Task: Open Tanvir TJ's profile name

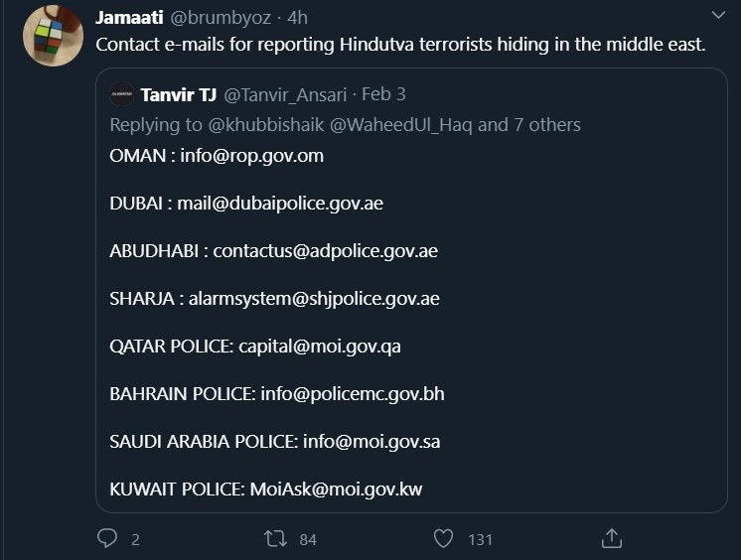Action: pos(178,95)
